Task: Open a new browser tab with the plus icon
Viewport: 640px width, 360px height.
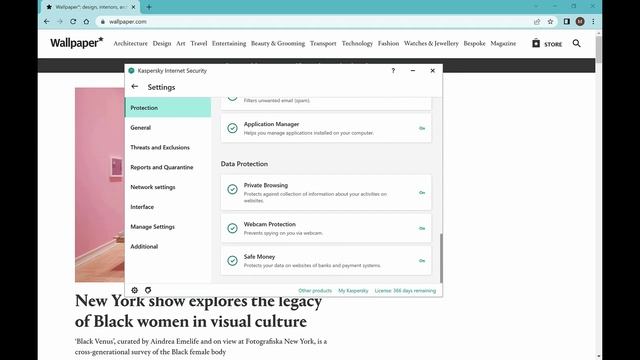Action: 149,7
